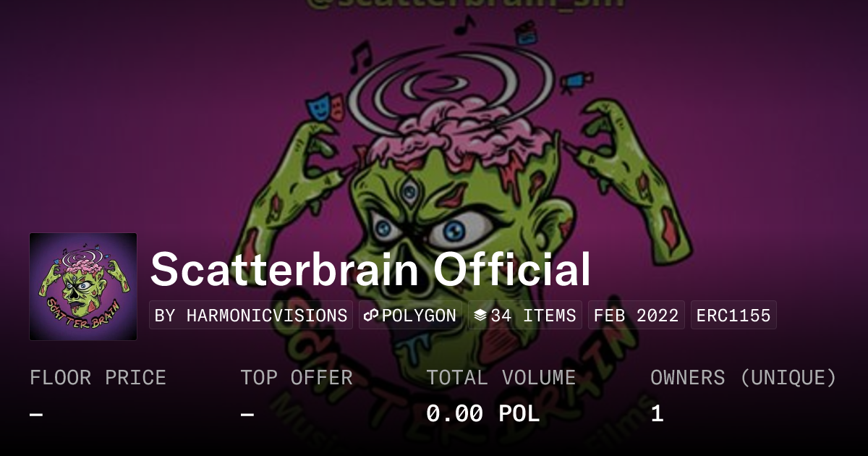This screenshot has width=868, height=456.
Task: Open the BY HARMONICVISIONS creator link
Action: [x=251, y=316]
